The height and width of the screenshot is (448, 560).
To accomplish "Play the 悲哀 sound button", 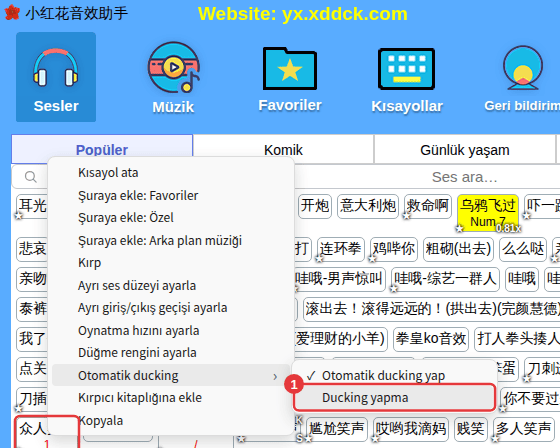I will click(32, 249).
